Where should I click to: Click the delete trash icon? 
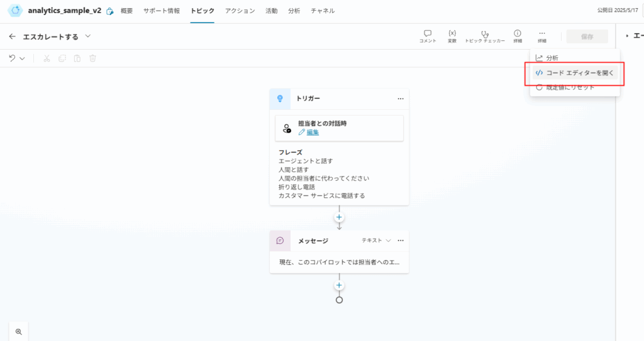pyautogui.click(x=93, y=58)
